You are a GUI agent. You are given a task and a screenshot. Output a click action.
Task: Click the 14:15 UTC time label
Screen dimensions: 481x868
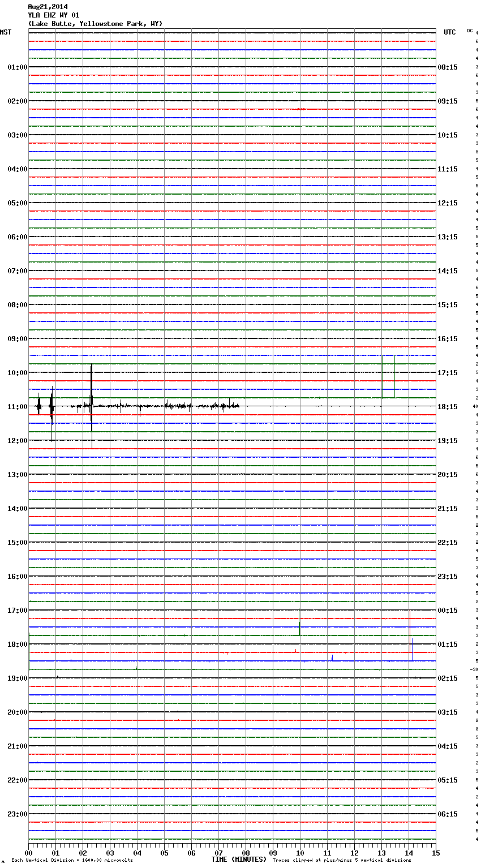click(448, 271)
